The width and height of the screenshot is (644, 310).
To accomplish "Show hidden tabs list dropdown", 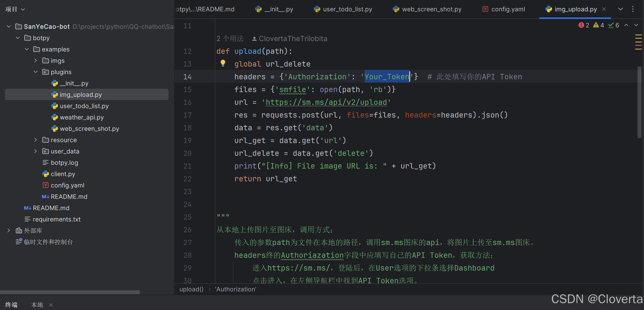I will click(x=620, y=9).
